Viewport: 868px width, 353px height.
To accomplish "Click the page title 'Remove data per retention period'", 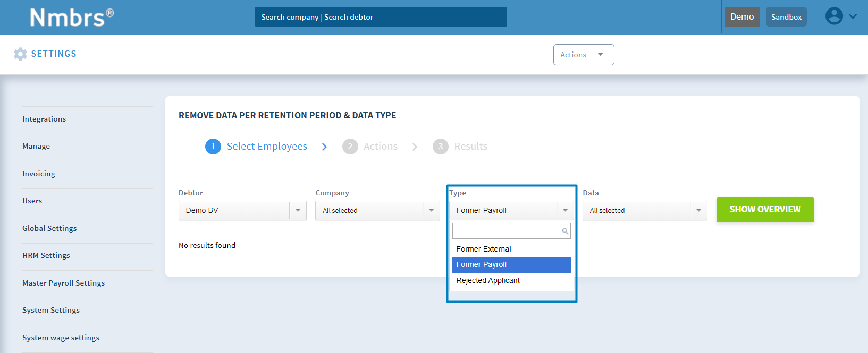I will (287, 115).
